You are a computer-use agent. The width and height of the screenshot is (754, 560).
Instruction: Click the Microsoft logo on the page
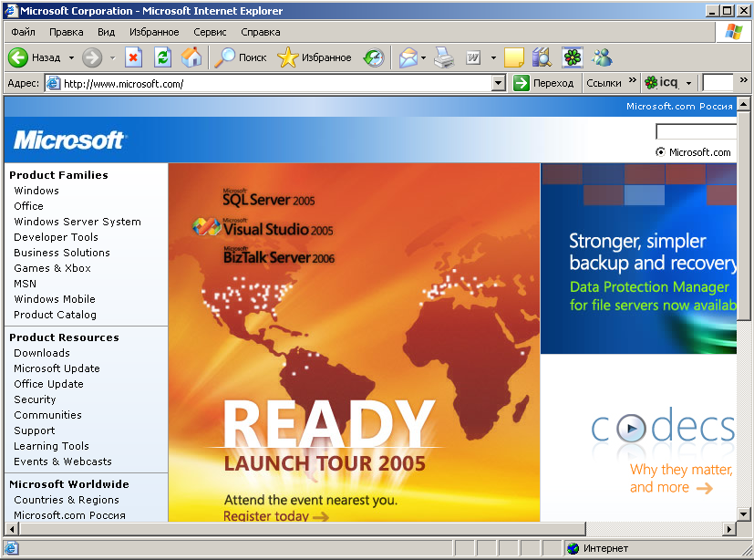(x=69, y=140)
